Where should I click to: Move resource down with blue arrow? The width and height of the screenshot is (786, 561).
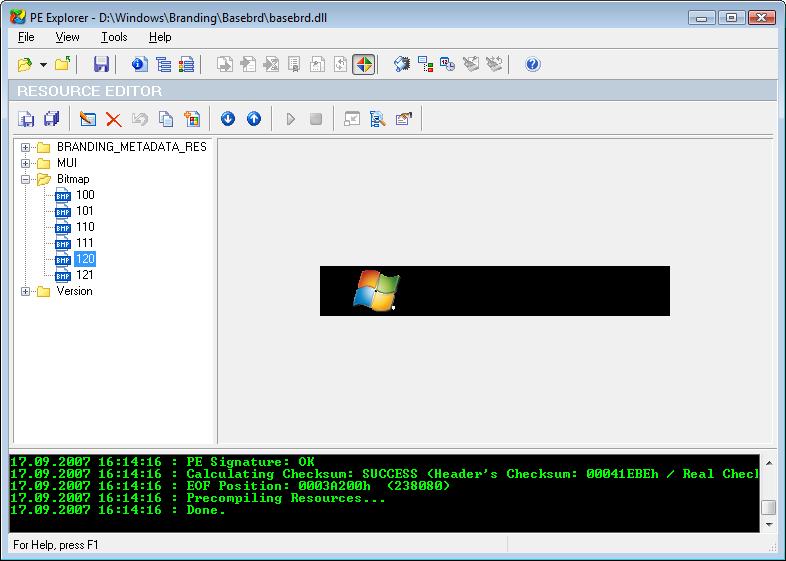228,119
